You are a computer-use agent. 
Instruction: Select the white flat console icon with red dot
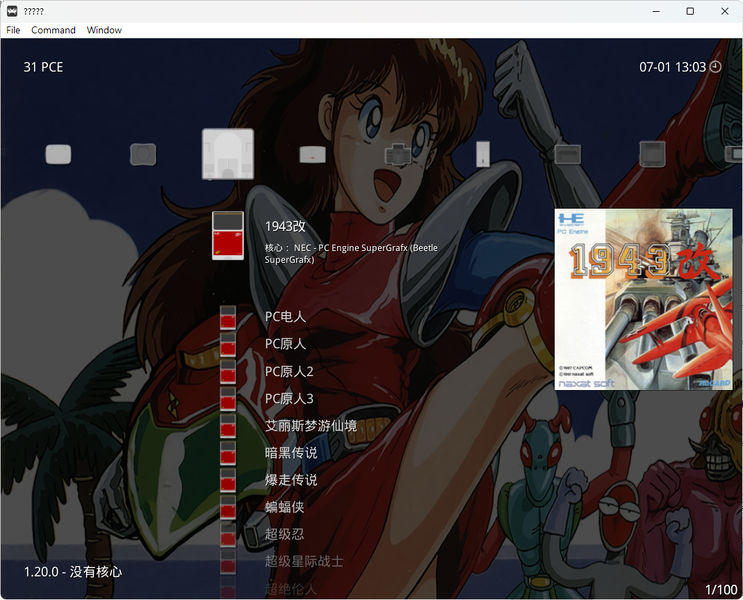click(x=313, y=155)
